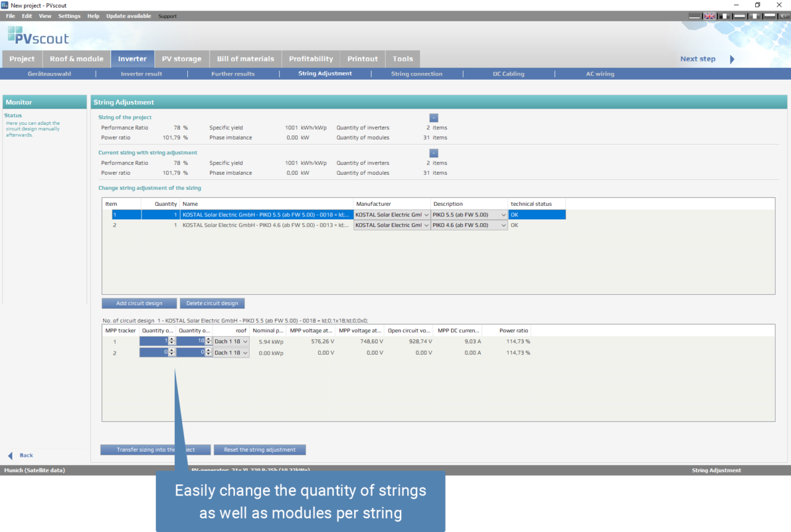Open Manufacturer dropdown for PIKO 4.6 row
Screen dimensions: 791x532
pos(392,226)
